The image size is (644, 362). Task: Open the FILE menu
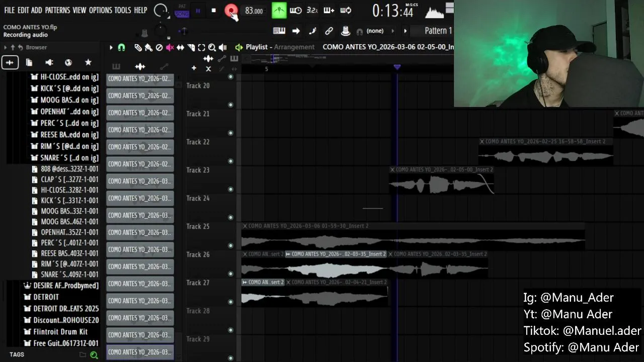(10, 10)
